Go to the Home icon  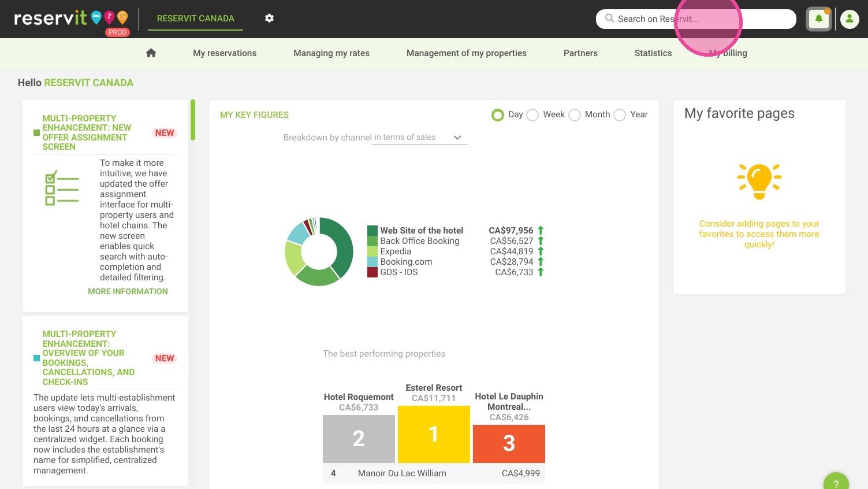(x=151, y=53)
